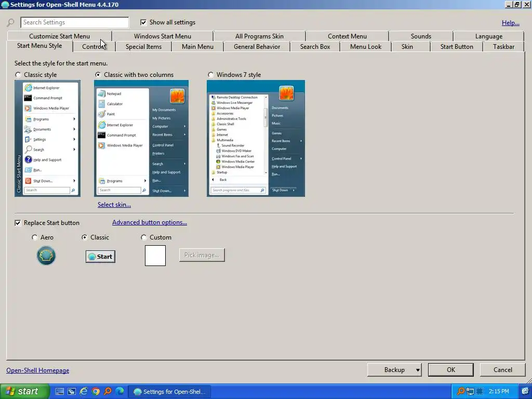The height and width of the screenshot is (399, 532).
Task: Click the Classic style preview thumbnail
Action: coord(47,138)
